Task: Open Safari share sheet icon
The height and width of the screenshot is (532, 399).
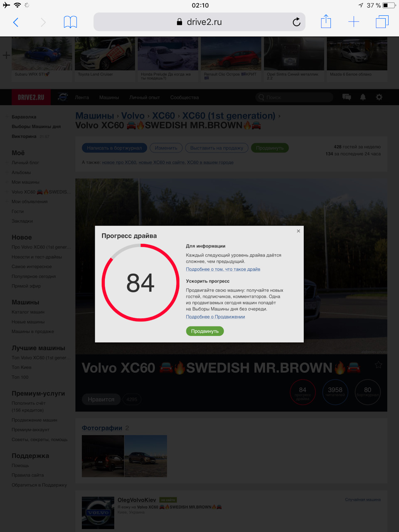Action: [326, 21]
